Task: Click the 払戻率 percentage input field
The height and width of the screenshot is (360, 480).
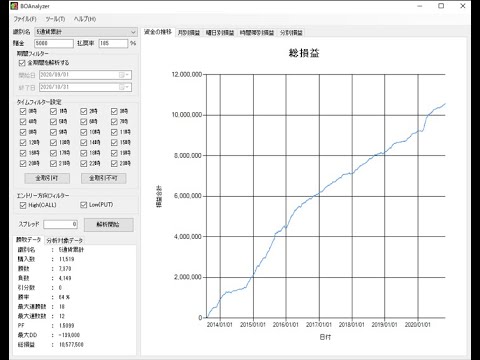Action: point(113,43)
